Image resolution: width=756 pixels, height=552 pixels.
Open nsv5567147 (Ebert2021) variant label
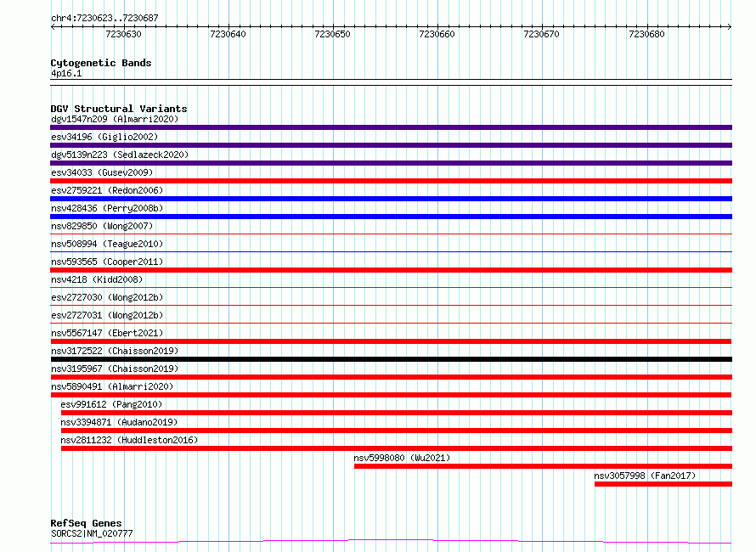pyautogui.click(x=107, y=333)
